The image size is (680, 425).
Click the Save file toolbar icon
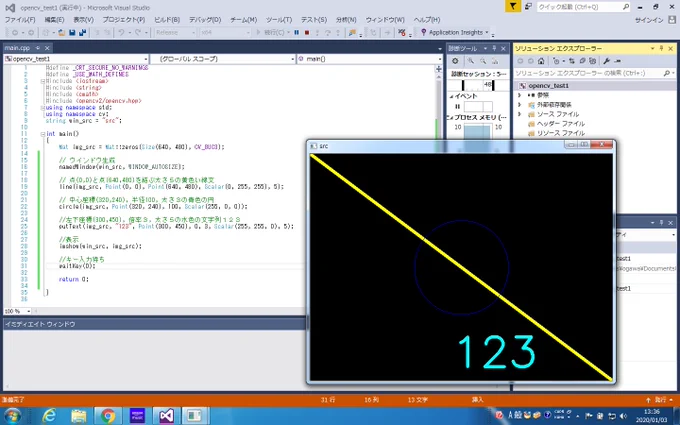coord(72,33)
